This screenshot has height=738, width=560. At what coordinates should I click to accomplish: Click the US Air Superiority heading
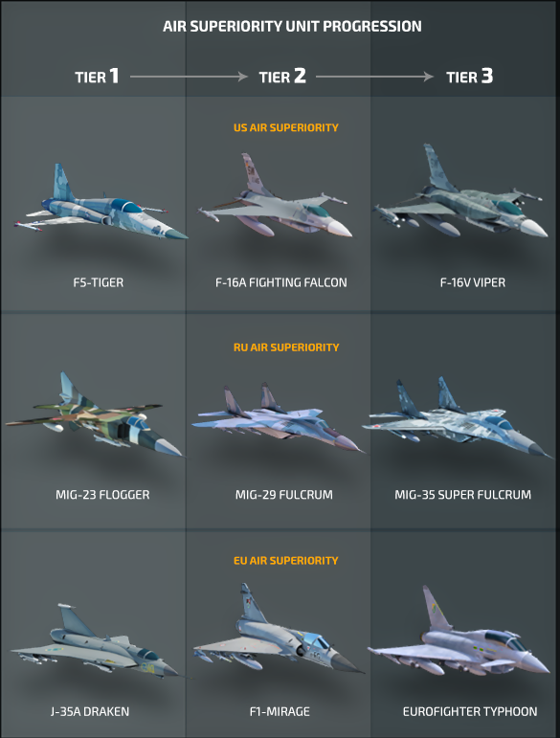[285, 127]
